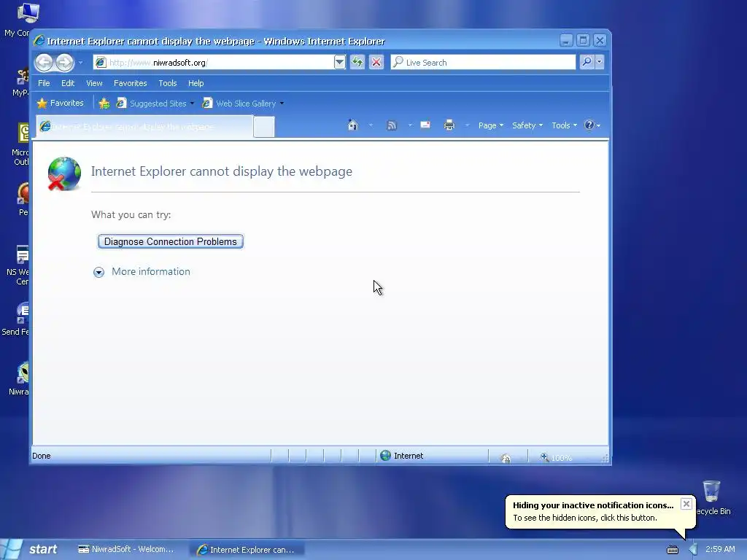Show hidden tray icons arrow
The width and height of the screenshot is (747, 560).
click(693, 550)
